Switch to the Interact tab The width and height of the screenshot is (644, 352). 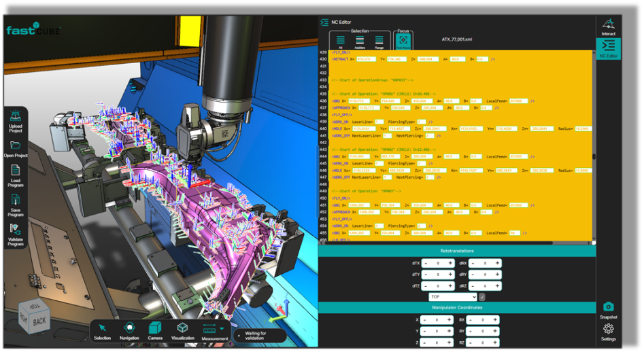[x=608, y=26]
